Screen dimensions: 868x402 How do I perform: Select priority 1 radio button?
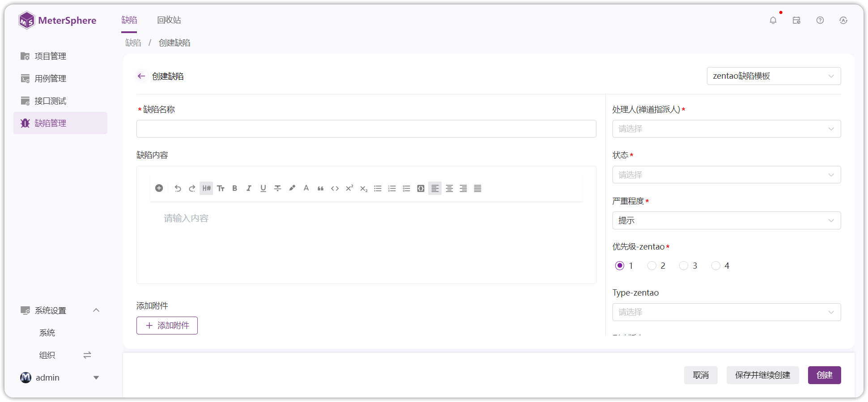pos(620,266)
